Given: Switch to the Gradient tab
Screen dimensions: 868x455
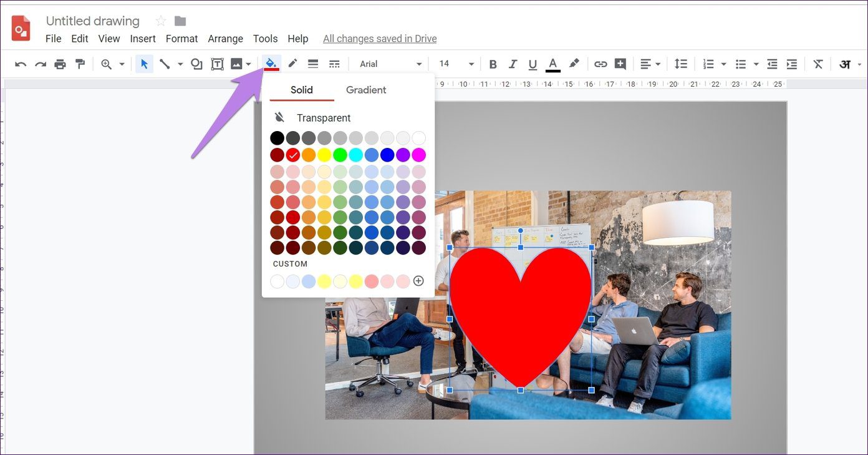Looking at the screenshot, I should point(366,90).
